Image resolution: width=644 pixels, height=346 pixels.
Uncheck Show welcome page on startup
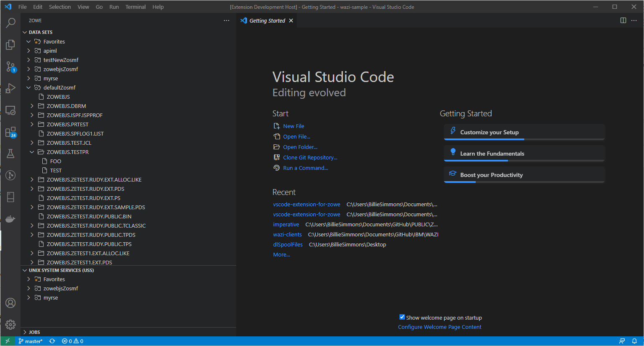402,317
